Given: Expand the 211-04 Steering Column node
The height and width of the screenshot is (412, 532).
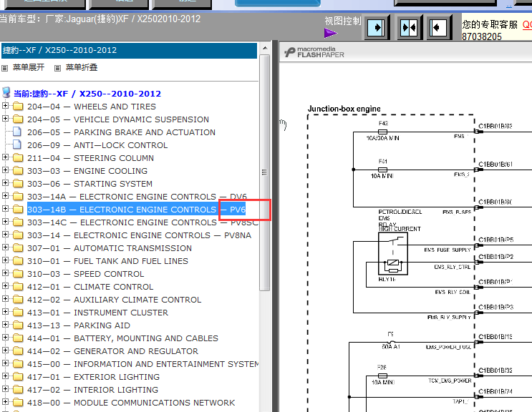Looking at the screenshot, I should click(5, 157).
